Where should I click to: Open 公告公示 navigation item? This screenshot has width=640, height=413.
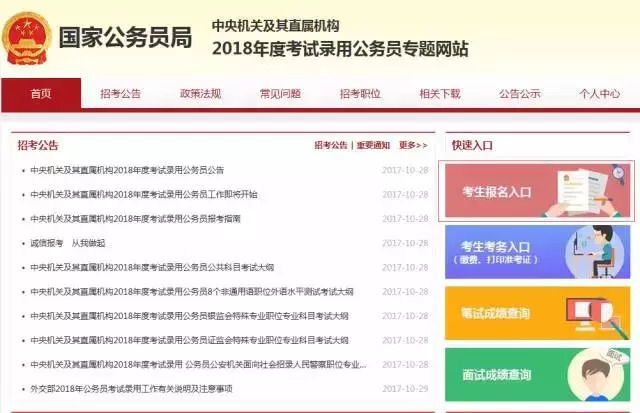coord(520,94)
